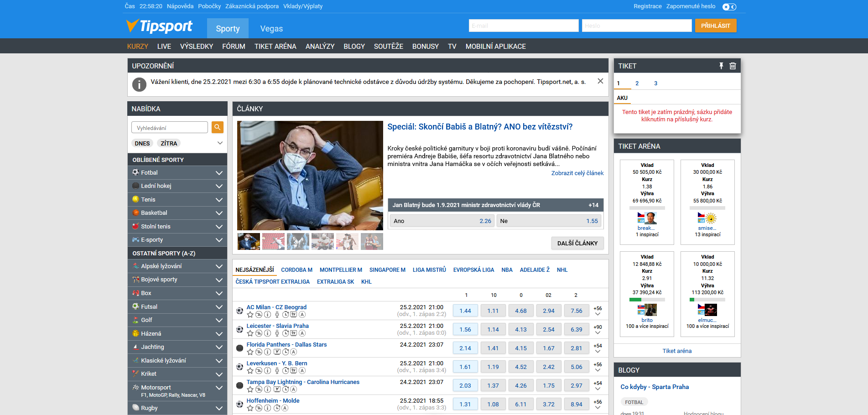Select odds 4.15 draw on Florida Panthers match
This screenshot has width=868, height=415.
pos(521,348)
